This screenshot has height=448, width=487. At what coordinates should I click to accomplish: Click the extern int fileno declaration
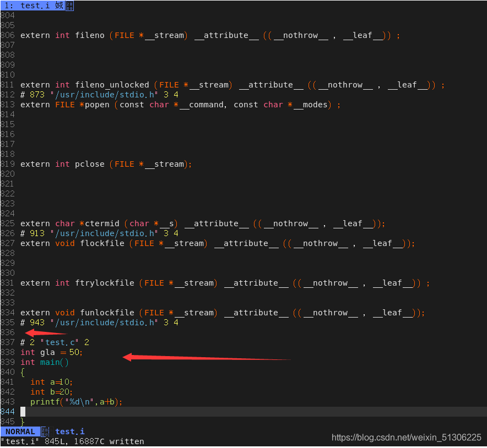(x=210, y=35)
